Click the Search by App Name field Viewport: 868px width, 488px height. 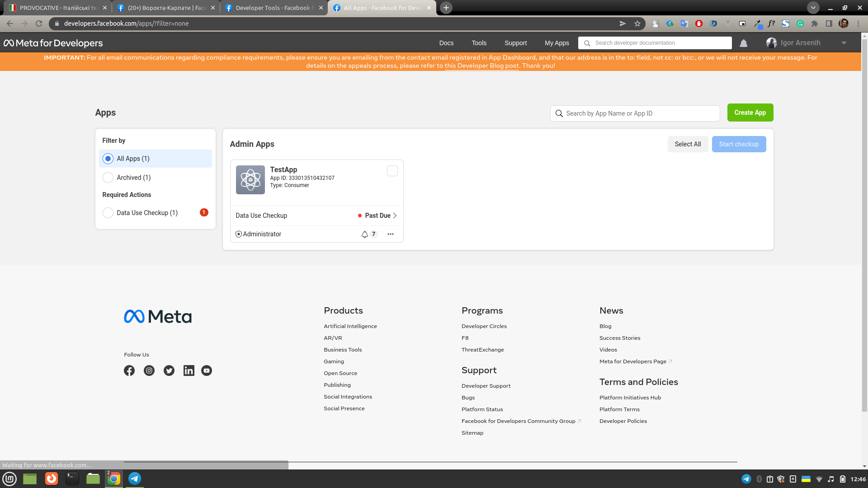pos(635,113)
